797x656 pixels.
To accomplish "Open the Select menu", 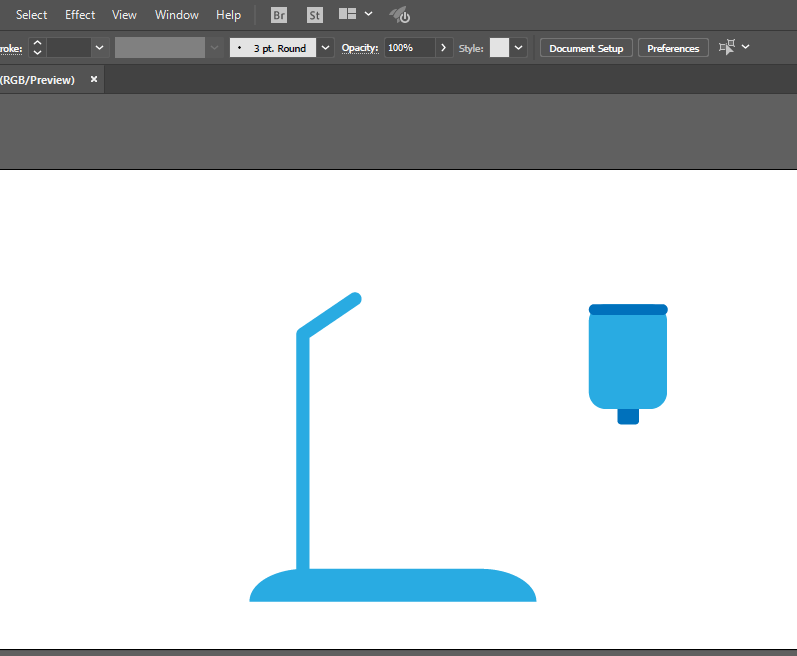I will pyautogui.click(x=32, y=15).
